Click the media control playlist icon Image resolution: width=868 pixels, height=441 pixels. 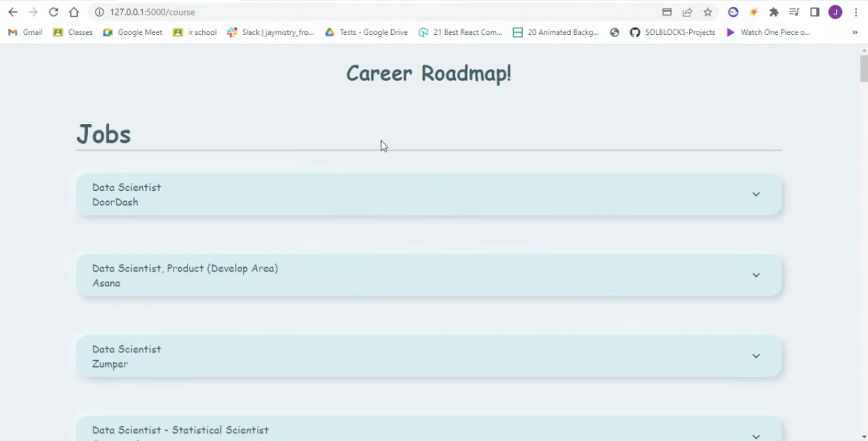click(x=794, y=12)
